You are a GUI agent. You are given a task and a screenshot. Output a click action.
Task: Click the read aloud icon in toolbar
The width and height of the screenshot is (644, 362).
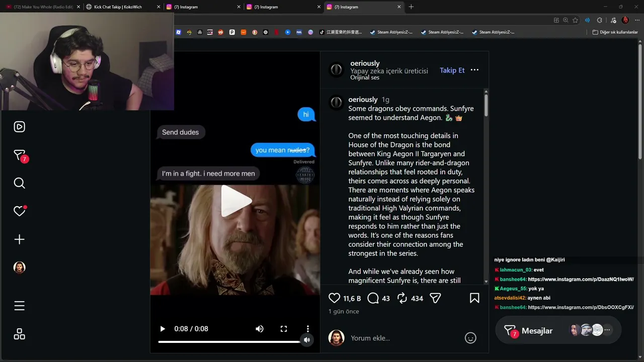587,20
